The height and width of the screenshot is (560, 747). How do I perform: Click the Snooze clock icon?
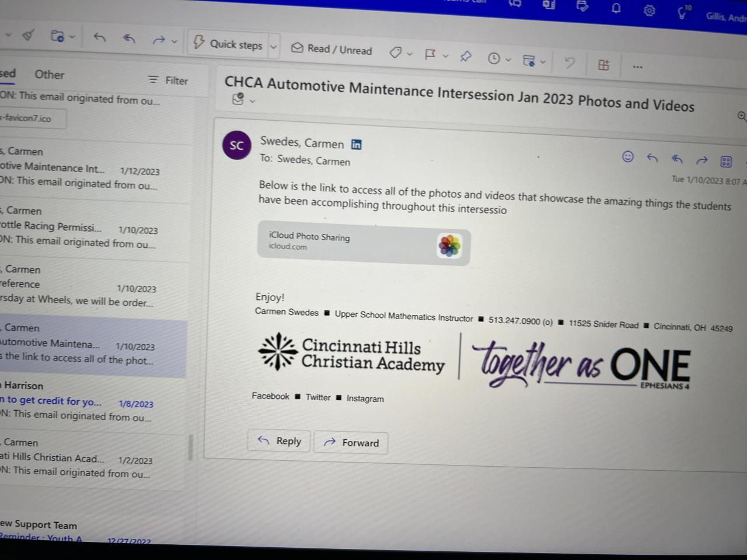[x=494, y=58]
